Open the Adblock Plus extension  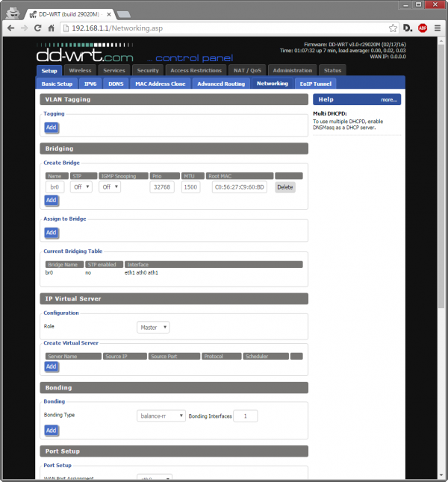pos(423,28)
